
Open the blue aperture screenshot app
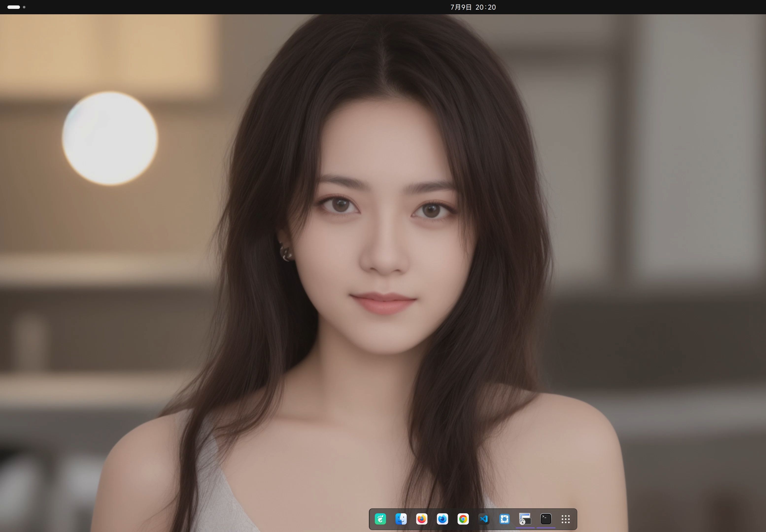(504, 519)
